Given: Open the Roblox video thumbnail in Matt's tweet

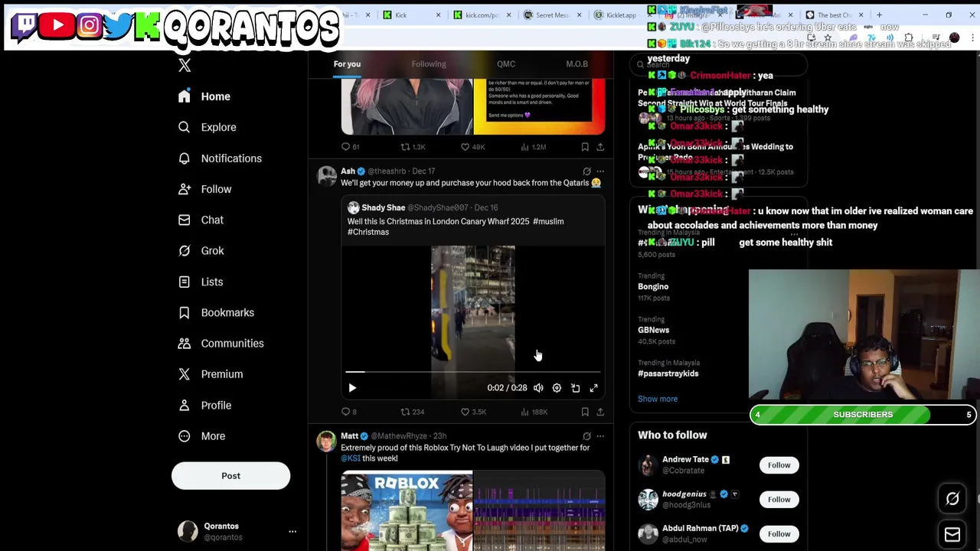Looking at the screenshot, I should 407,511.
